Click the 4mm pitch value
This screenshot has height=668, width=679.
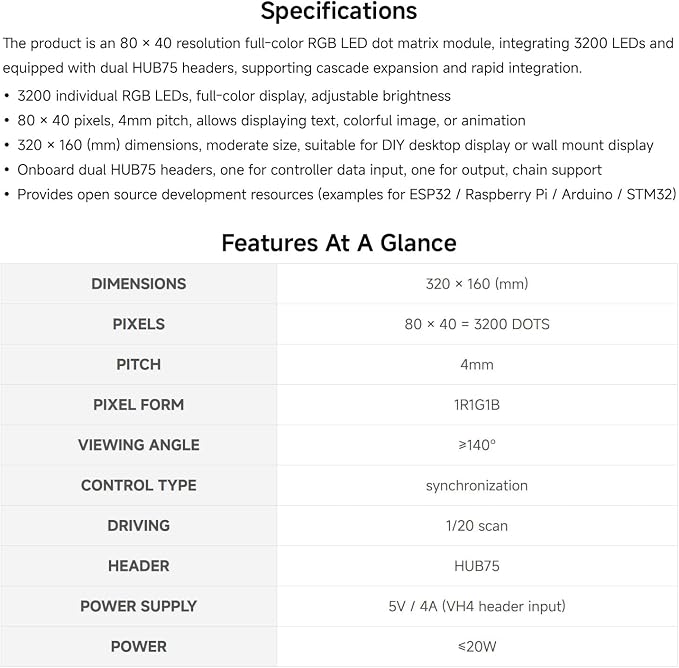coord(477,365)
